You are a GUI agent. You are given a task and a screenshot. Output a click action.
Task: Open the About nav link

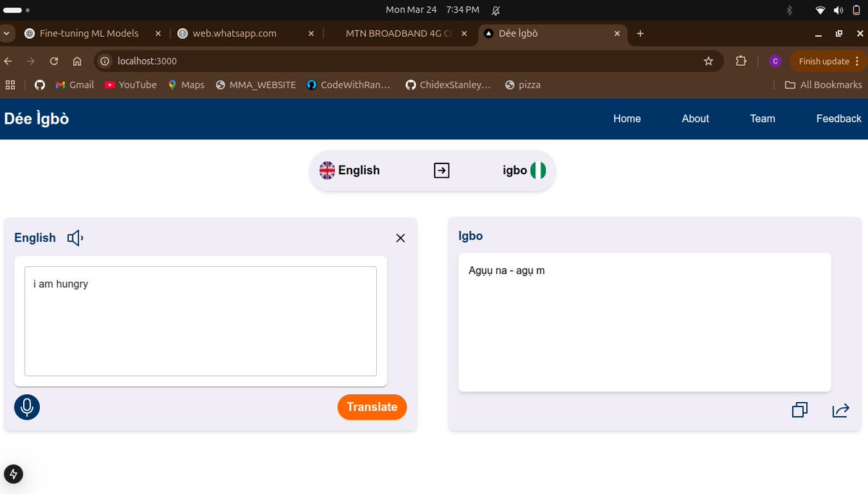pos(695,119)
